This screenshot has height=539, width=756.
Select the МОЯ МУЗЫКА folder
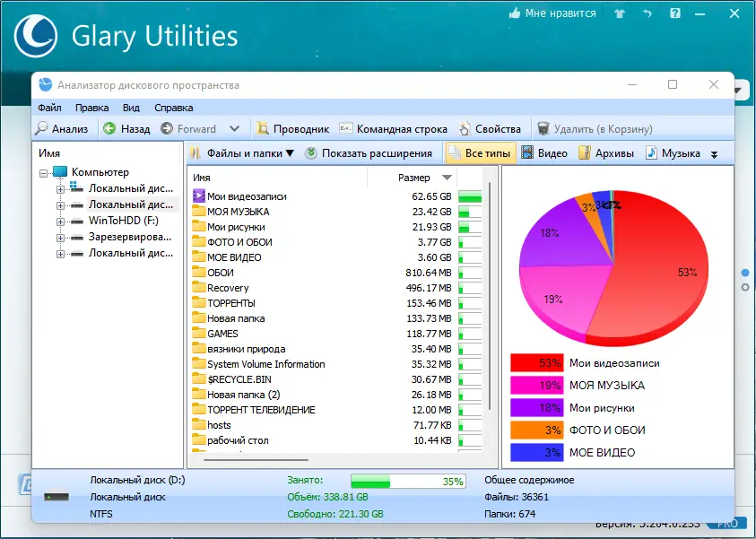coord(239,212)
